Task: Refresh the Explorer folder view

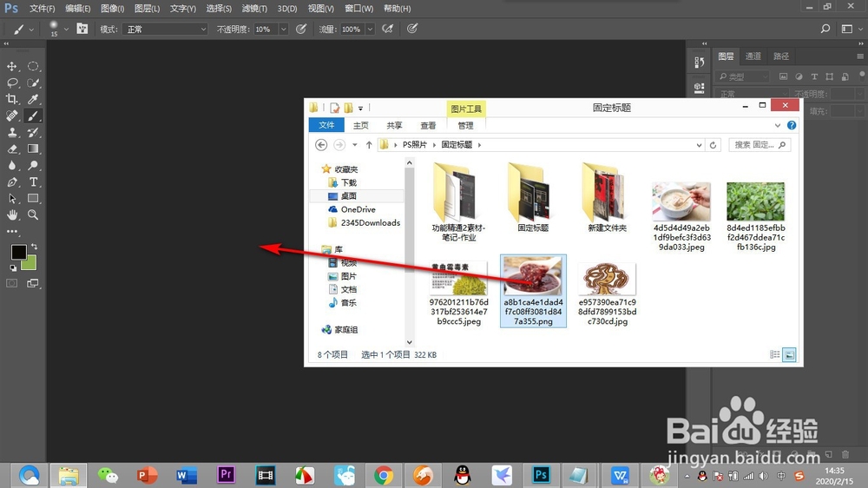Action: pos(713,145)
